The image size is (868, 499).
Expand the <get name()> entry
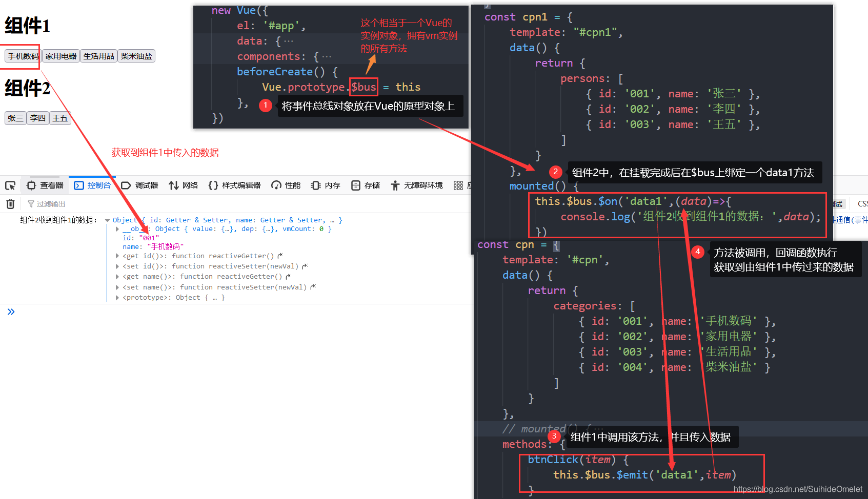click(117, 277)
